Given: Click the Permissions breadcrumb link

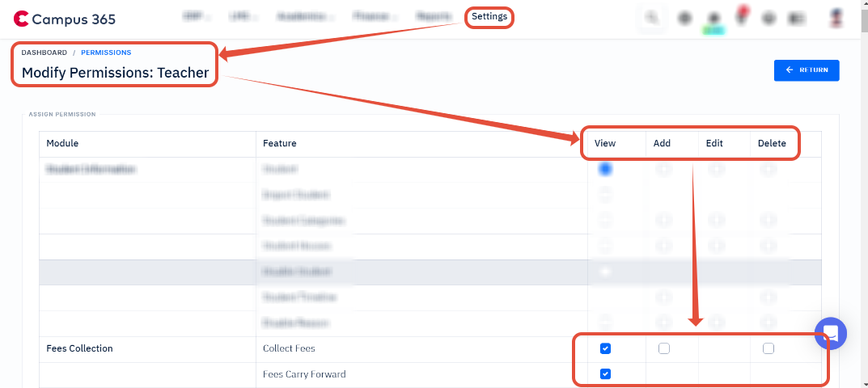Looking at the screenshot, I should click(106, 53).
